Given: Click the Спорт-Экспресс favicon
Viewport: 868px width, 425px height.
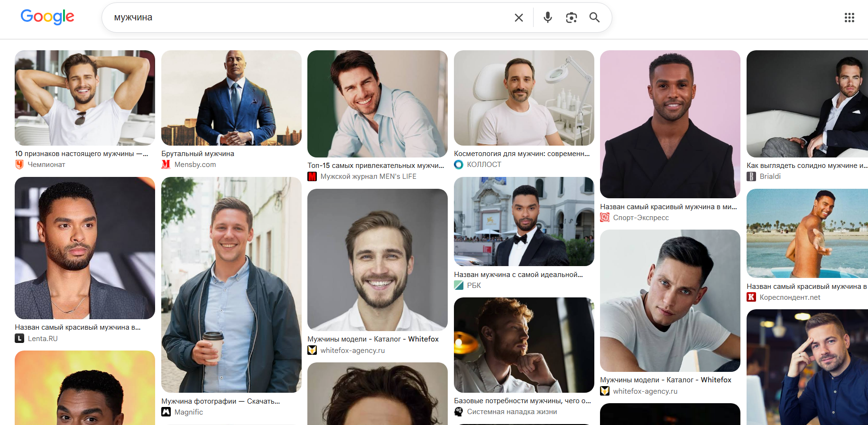Looking at the screenshot, I should pyautogui.click(x=605, y=218).
